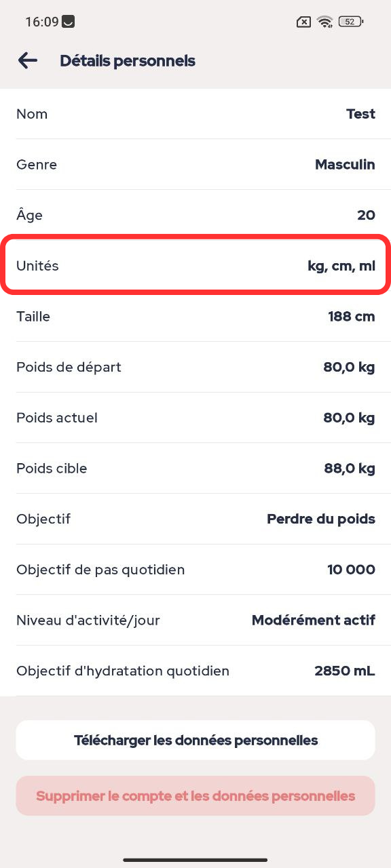Edit the Genre setting Masculin

click(195, 165)
